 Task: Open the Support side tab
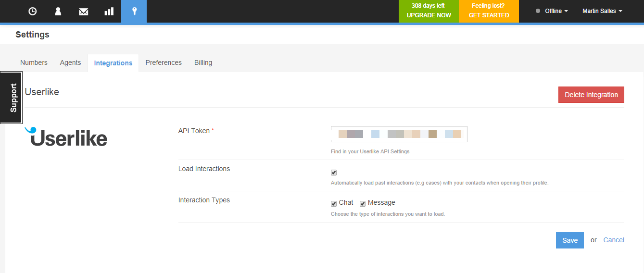click(x=11, y=98)
